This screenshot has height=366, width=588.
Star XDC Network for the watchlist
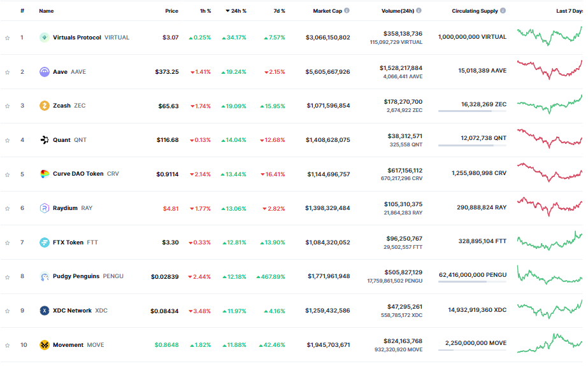pyautogui.click(x=7, y=311)
